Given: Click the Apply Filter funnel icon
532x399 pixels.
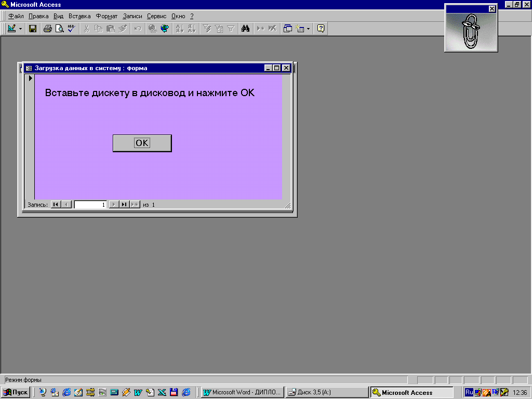Looking at the screenshot, I should point(231,29).
